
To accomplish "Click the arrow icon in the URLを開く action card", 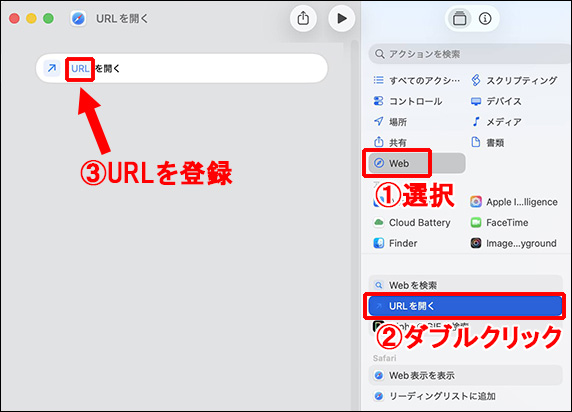I will pos(52,68).
